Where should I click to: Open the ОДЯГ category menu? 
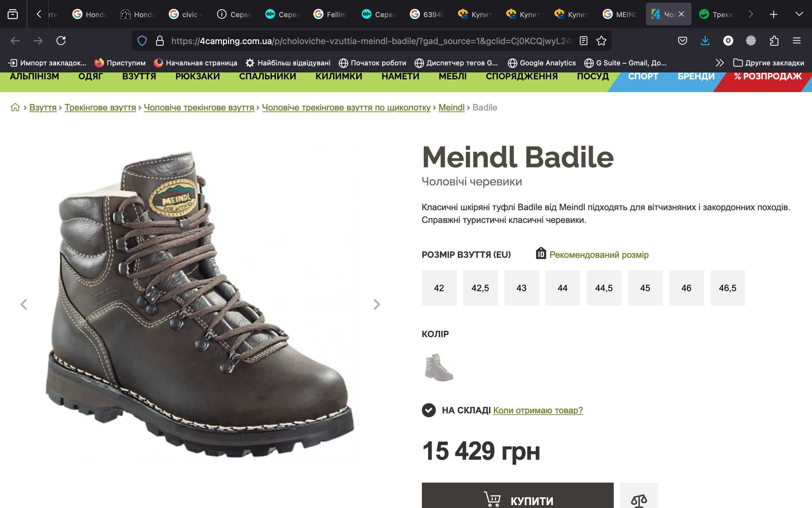pyautogui.click(x=90, y=77)
